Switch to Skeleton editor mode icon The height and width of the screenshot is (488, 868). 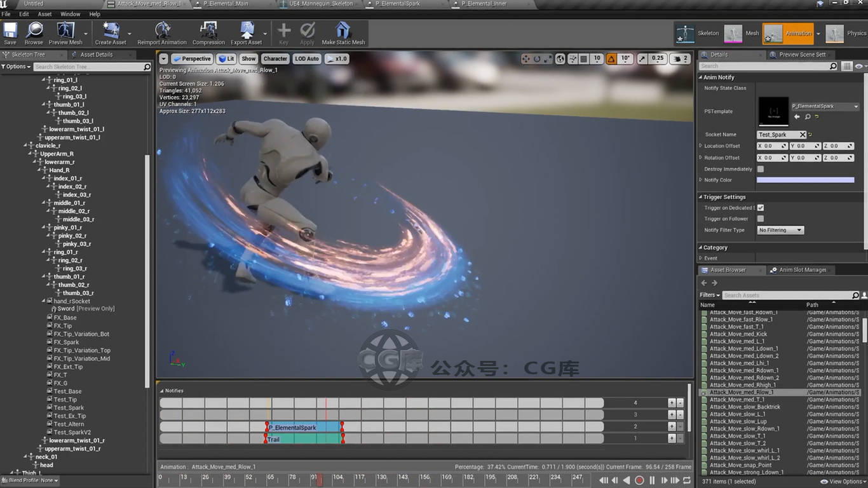686,34
